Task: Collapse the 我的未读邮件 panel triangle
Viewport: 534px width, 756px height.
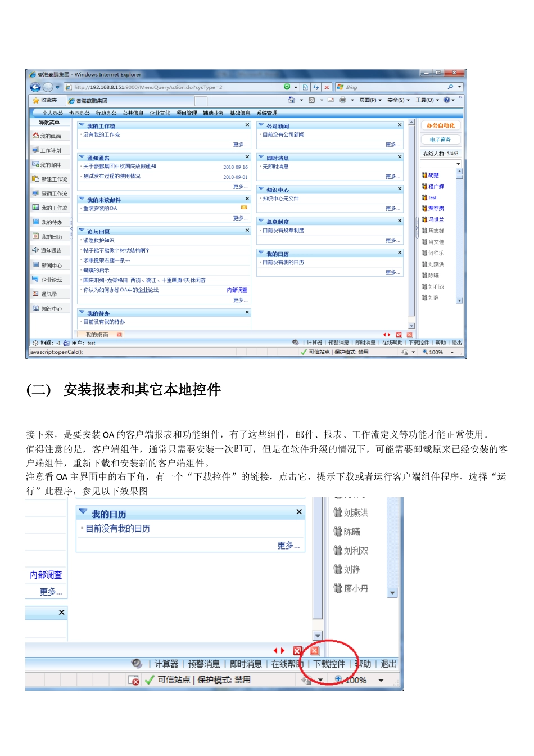Action: point(82,199)
